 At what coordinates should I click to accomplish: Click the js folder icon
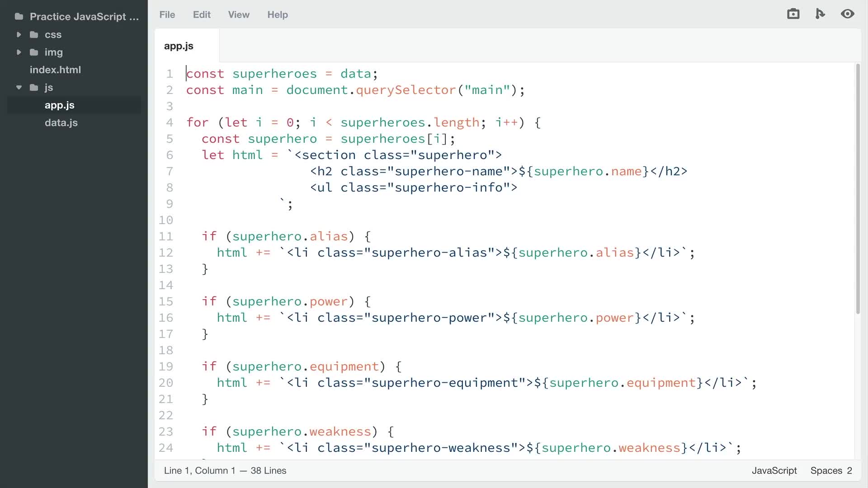pos(34,87)
